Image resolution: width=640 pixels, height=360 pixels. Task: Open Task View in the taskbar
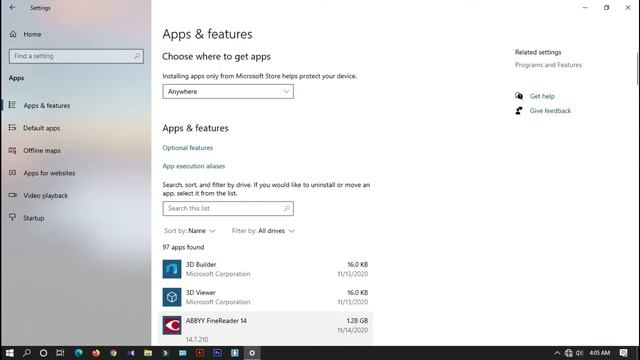tap(60, 353)
